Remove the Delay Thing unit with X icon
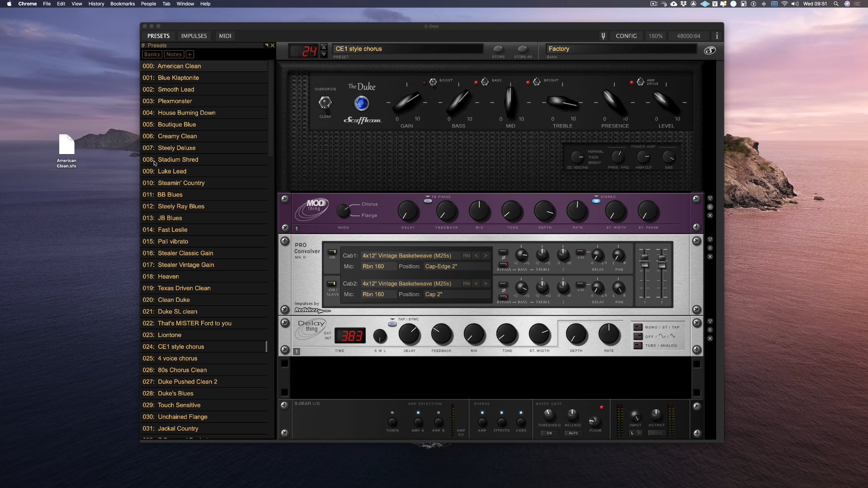Viewport: 868px width, 488px height. [x=710, y=338]
